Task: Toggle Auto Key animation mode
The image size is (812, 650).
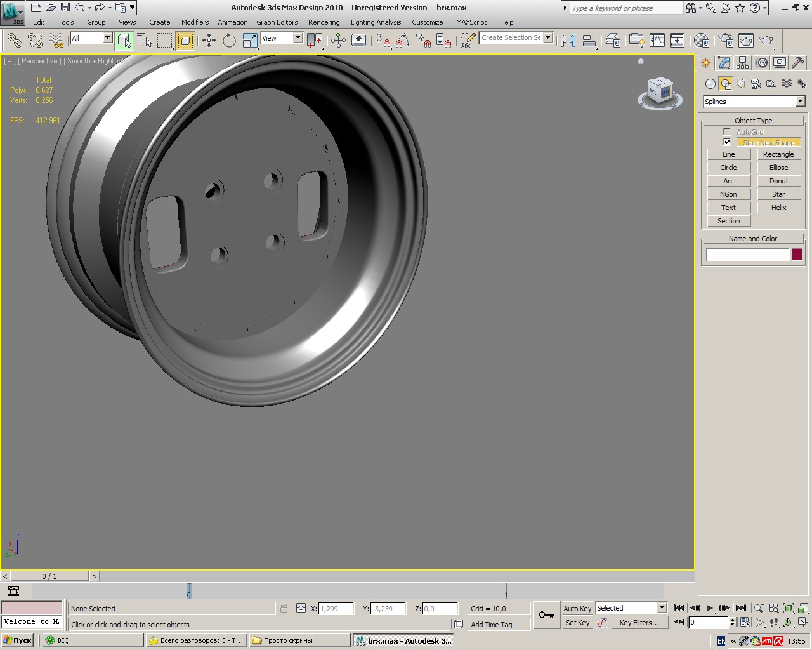Action: 577,608
